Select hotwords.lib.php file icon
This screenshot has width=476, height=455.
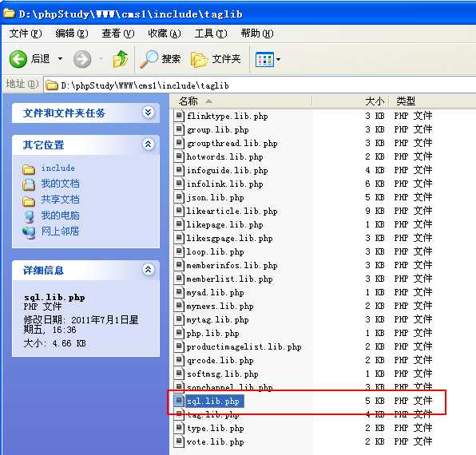pos(179,156)
